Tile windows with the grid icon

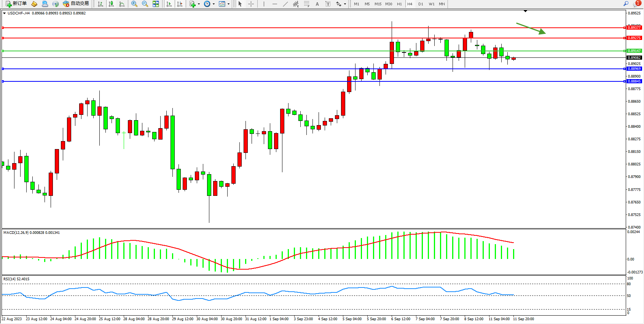(x=156, y=4)
